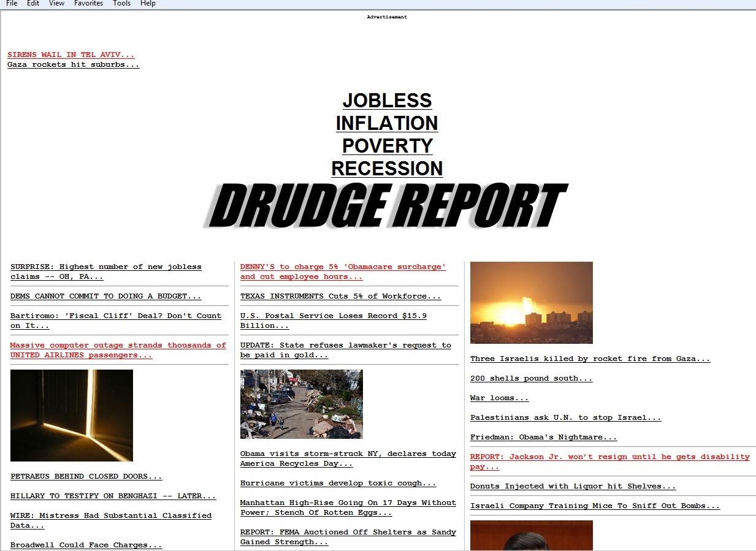
Task: Open 'DEMS CANNOT COMMIT TO DOING A BUDGET' link
Action: click(x=105, y=296)
